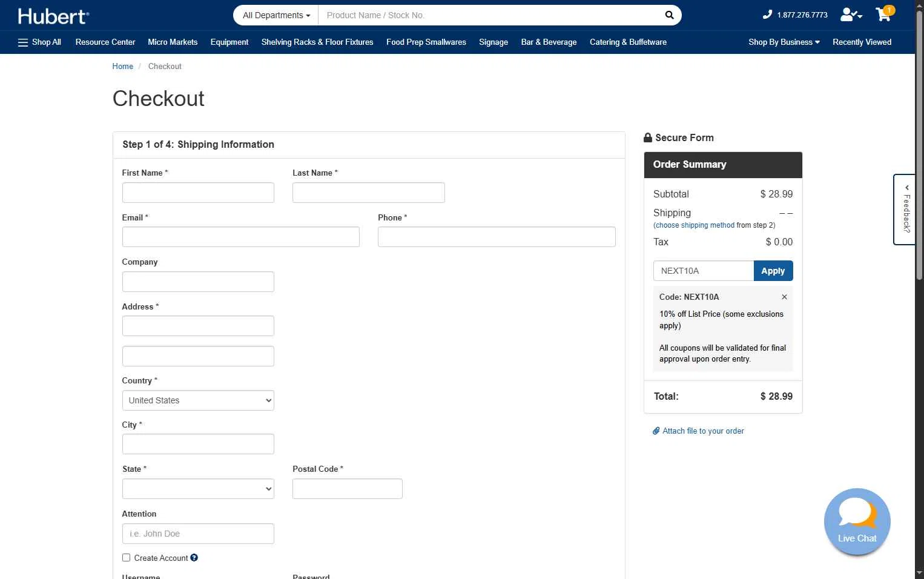Viewport: 924px width, 579px height.
Task: Focus the second Address line field
Action: pos(198,356)
